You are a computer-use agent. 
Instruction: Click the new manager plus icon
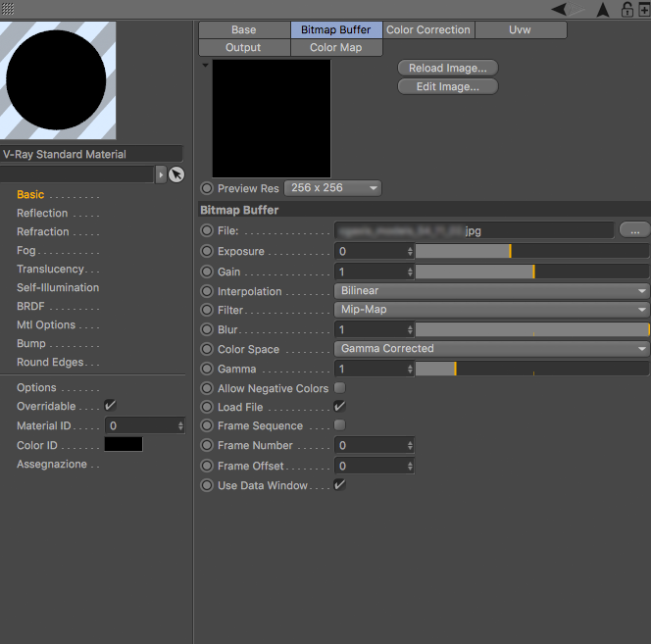pos(644,9)
